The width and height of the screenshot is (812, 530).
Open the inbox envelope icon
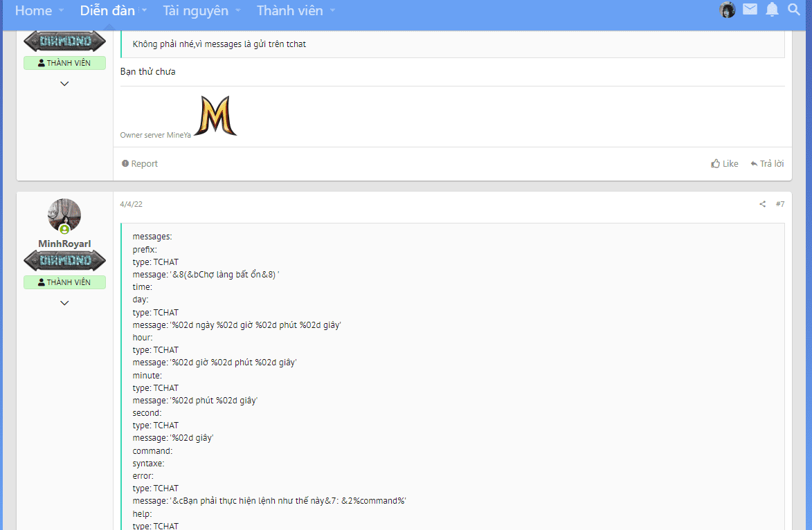750,9
